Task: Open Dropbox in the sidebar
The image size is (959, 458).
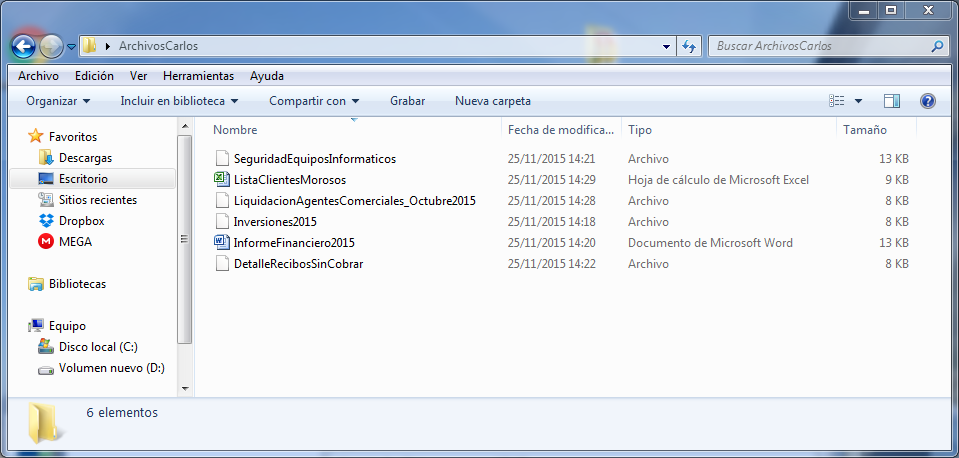Action: [x=81, y=220]
